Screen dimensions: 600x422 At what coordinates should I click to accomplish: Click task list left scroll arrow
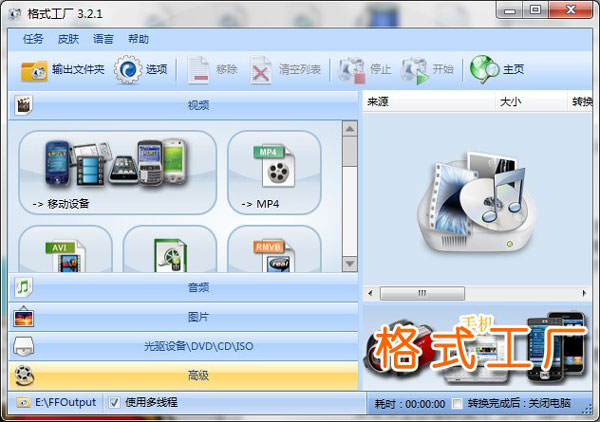click(x=370, y=293)
